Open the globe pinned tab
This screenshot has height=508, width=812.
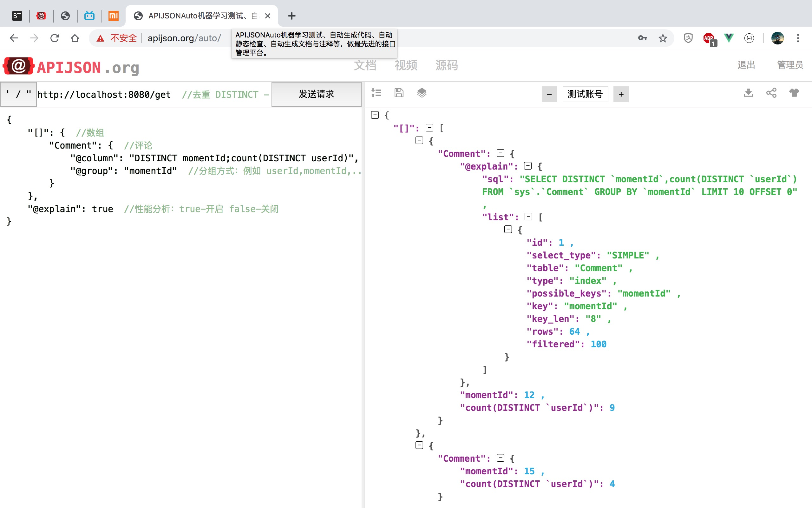tap(65, 16)
